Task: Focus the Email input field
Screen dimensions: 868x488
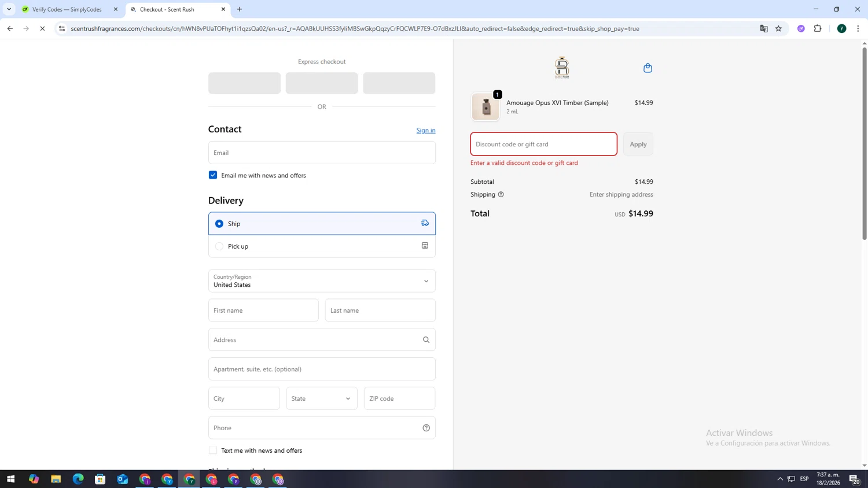Action: click(322, 153)
